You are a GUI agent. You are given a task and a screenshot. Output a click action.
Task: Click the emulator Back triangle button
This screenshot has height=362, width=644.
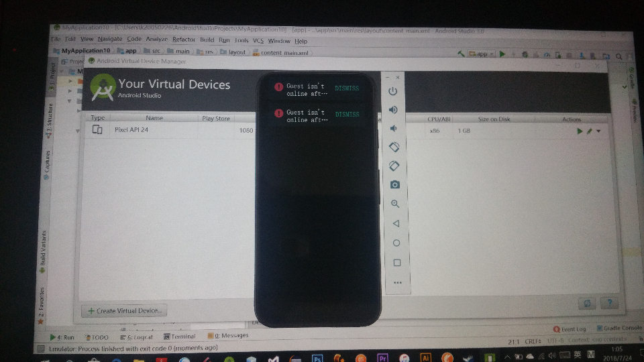pos(396,223)
